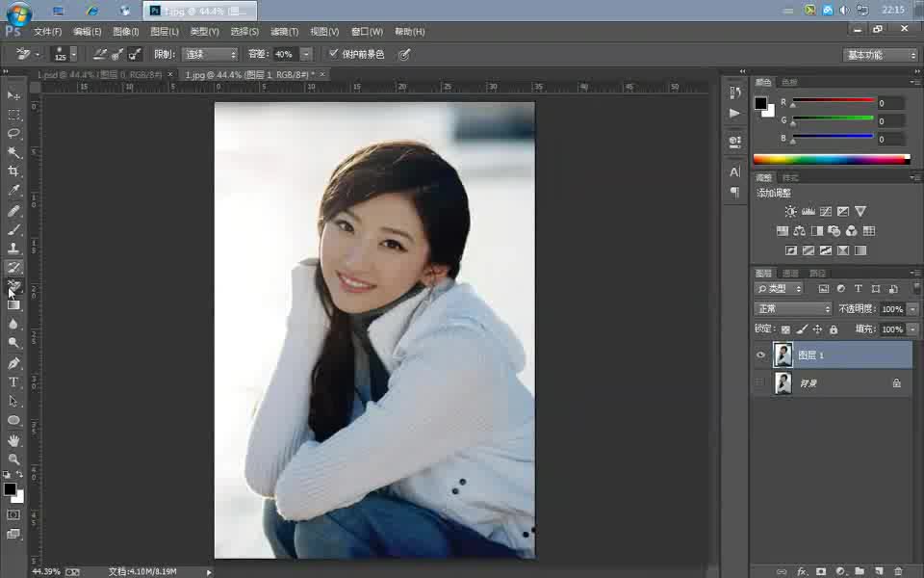Pick the Horizontal Type tool
This screenshot has height=578, width=924.
coord(13,383)
